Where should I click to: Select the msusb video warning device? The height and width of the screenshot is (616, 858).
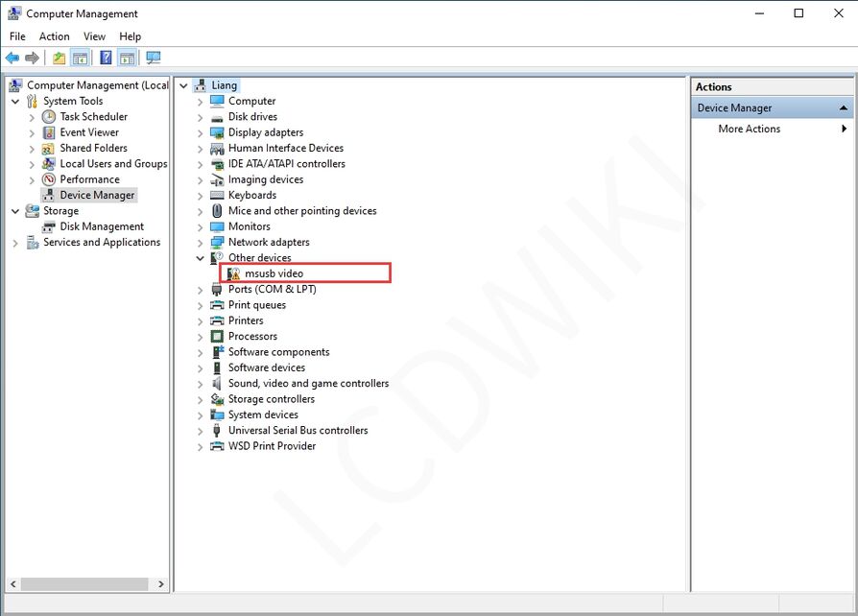click(274, 273)
